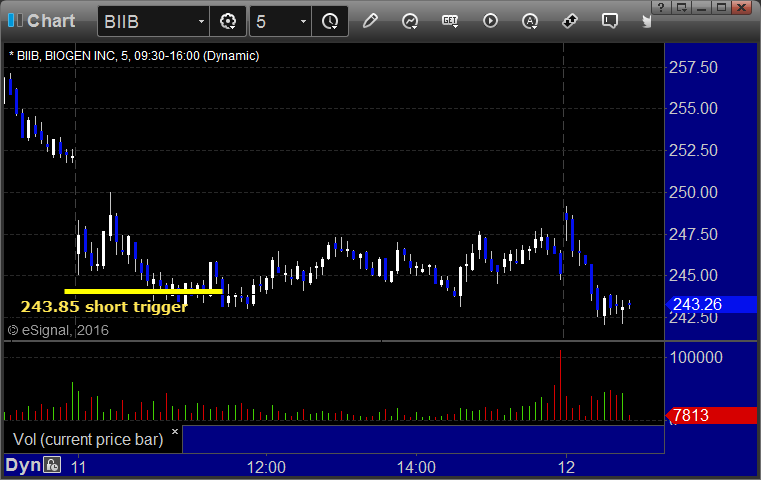Click the 100000 volume axis label
The height and width of the screenshot is (480, 761).
click(x=696, y=358)
